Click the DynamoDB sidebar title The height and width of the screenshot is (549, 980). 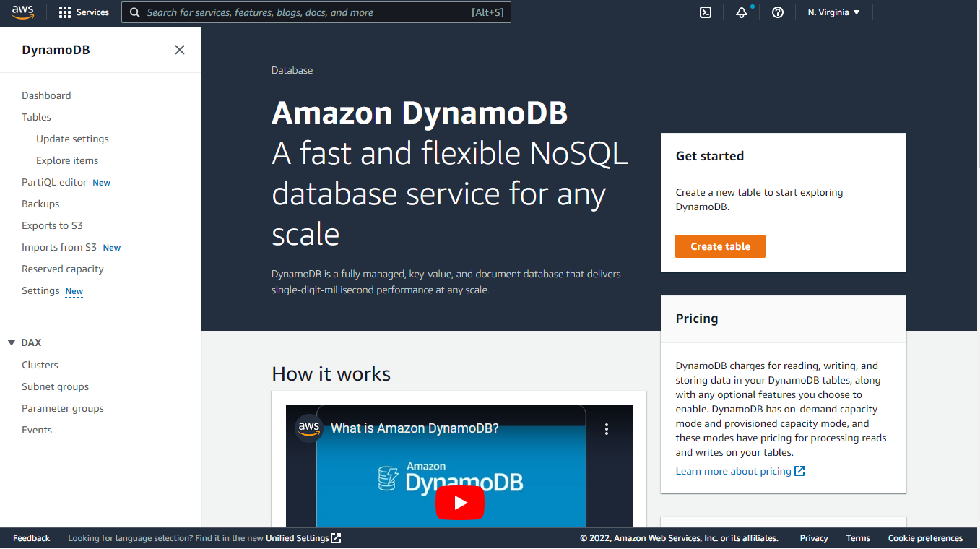[56, 50]
